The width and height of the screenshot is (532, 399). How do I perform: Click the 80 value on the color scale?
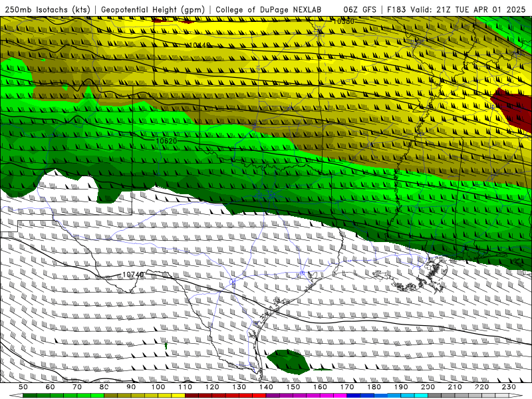coord(104,387)
